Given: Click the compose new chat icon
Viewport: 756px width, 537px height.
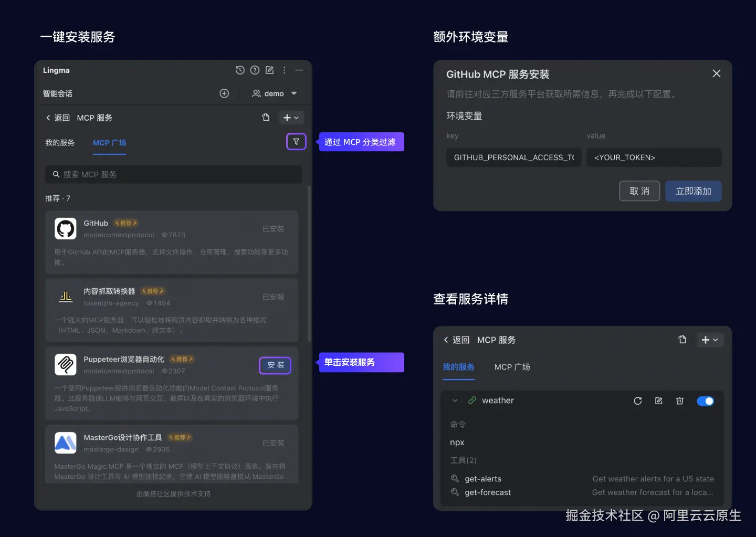Looking at the screenshot, I should pos(269,70).
